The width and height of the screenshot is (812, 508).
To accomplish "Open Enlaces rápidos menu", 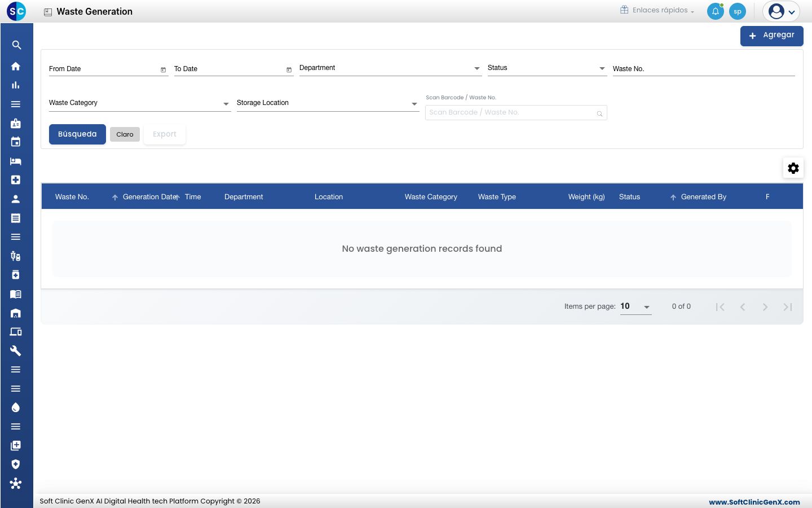I will pos(657,10).
